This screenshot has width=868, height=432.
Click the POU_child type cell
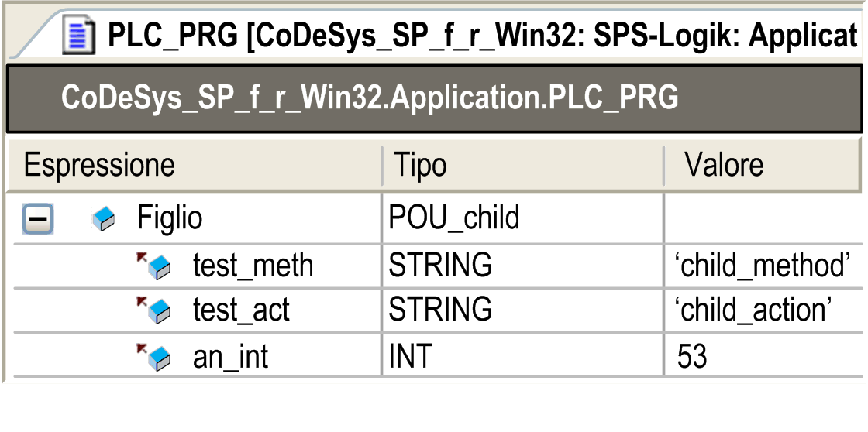(x=522, y=219)
